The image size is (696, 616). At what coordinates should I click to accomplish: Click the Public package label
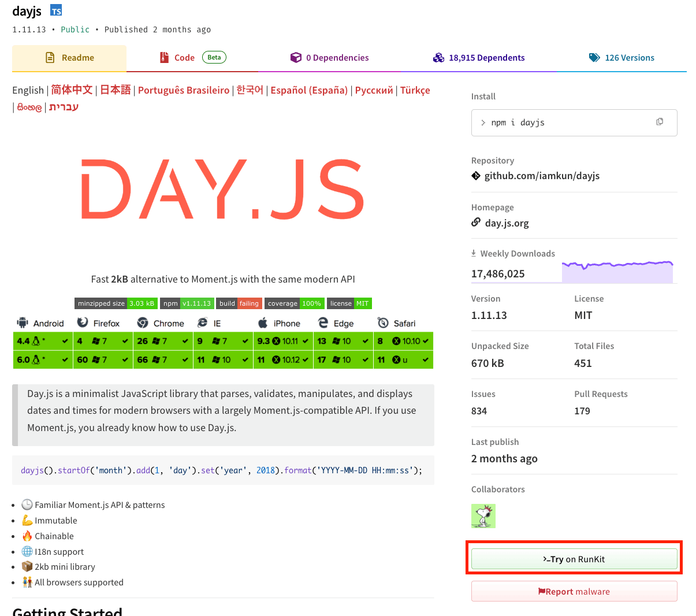click(75, 29)
